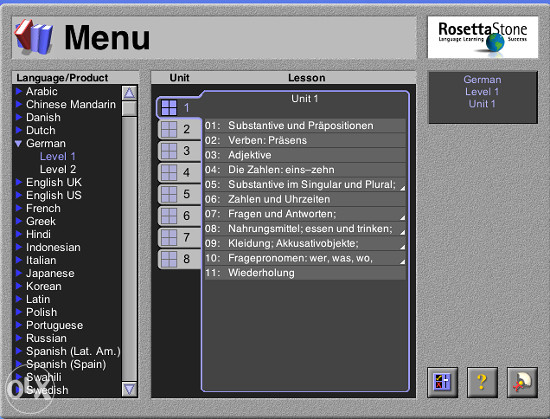Select Korean in the language list
This screenshot has height=419, width=550.
[x=43, y=286]
